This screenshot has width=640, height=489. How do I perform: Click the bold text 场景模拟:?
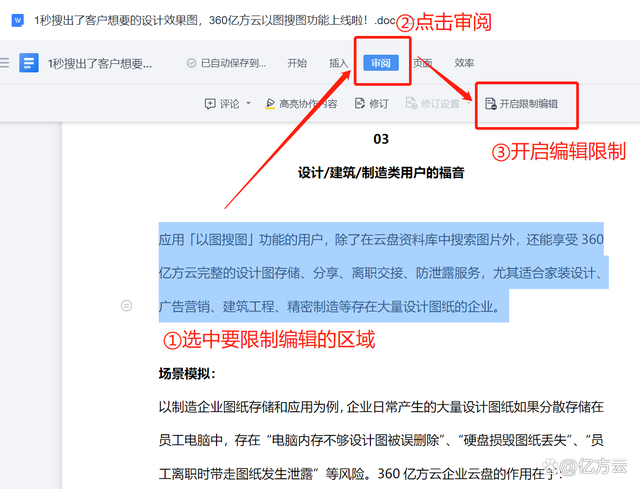[187, 373]
